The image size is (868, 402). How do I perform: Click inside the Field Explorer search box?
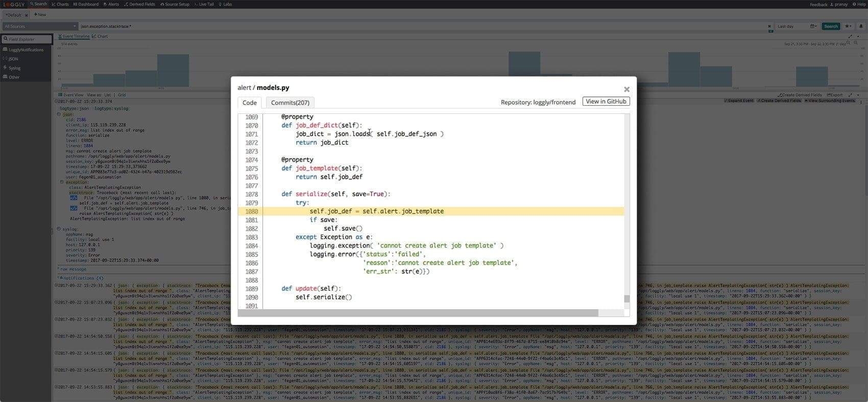click(x=28, y=39)
